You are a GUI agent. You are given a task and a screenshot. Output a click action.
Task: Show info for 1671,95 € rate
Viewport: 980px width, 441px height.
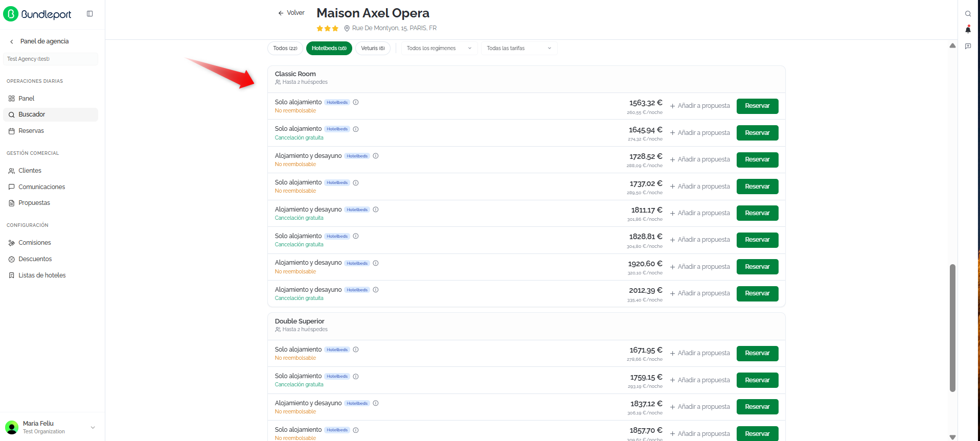tap(356, 350)
